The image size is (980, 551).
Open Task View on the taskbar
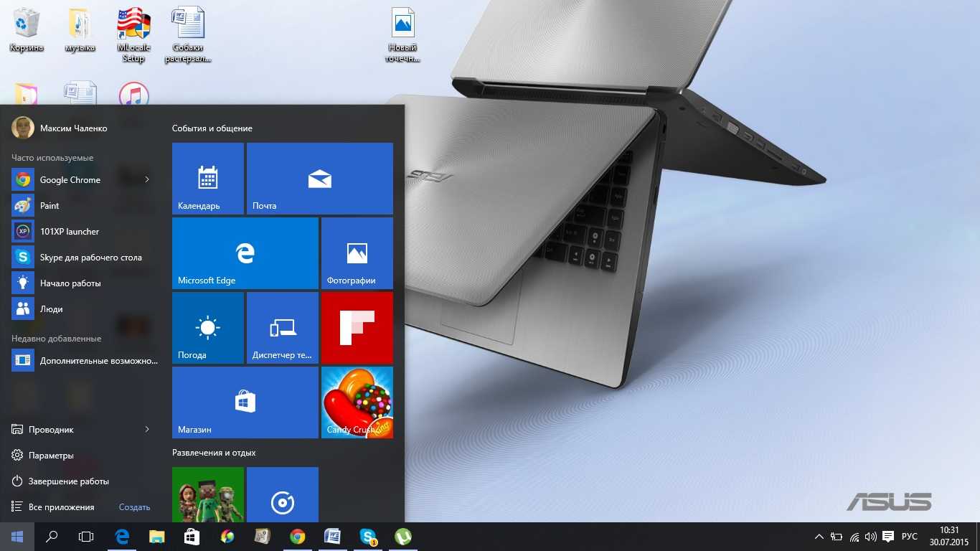pyautogui.click(x=85, y=536)
